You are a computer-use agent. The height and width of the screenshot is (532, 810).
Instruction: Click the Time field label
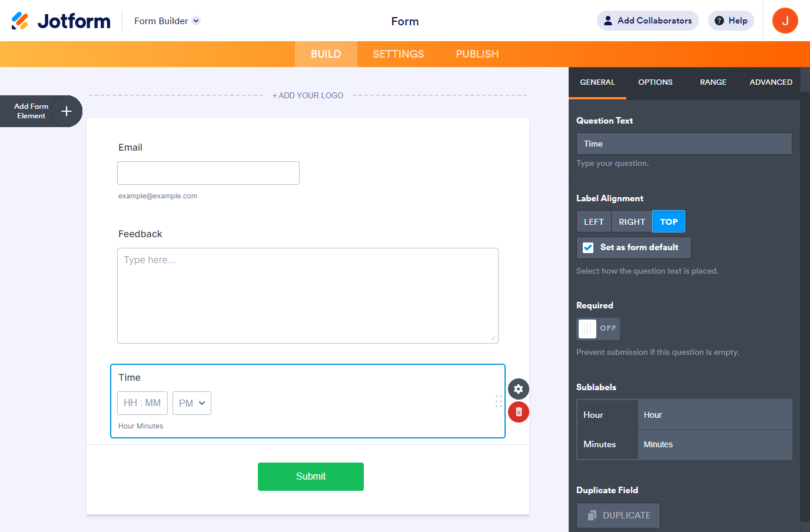pyautogui.click(x=130, y=378)
